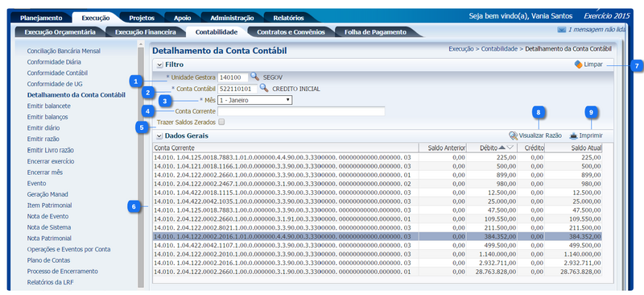The height and width of the screenshot is (295, 644).
Task: Select the row with débito 225,00
Action: tap(378, 157)
